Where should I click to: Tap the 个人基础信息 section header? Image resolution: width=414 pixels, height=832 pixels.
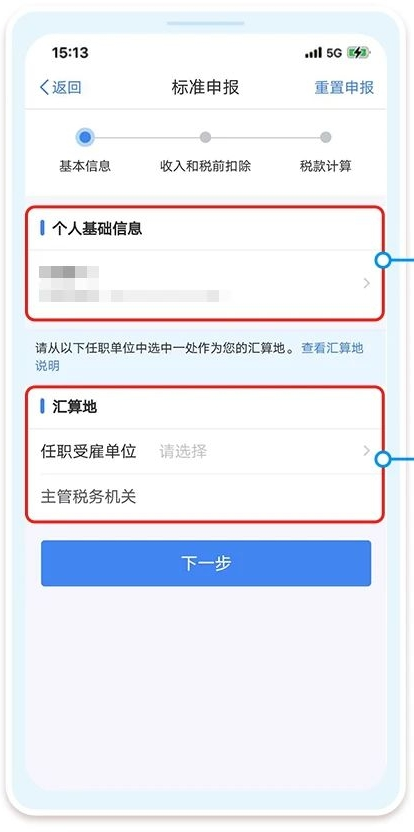click(x=97, y=229)
